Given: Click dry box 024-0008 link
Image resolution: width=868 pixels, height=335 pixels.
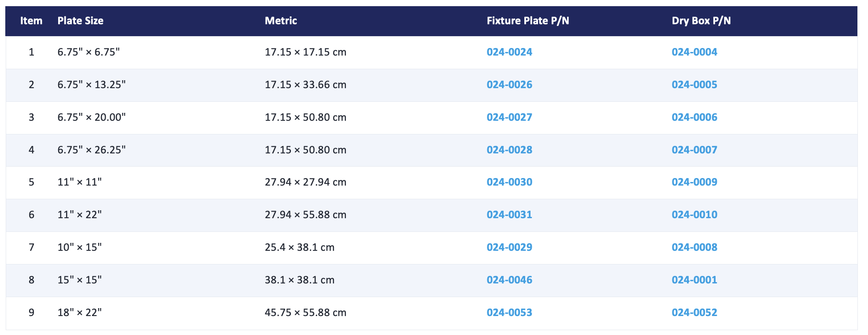Looking at the screenshot, I should [x=694, y=247].
